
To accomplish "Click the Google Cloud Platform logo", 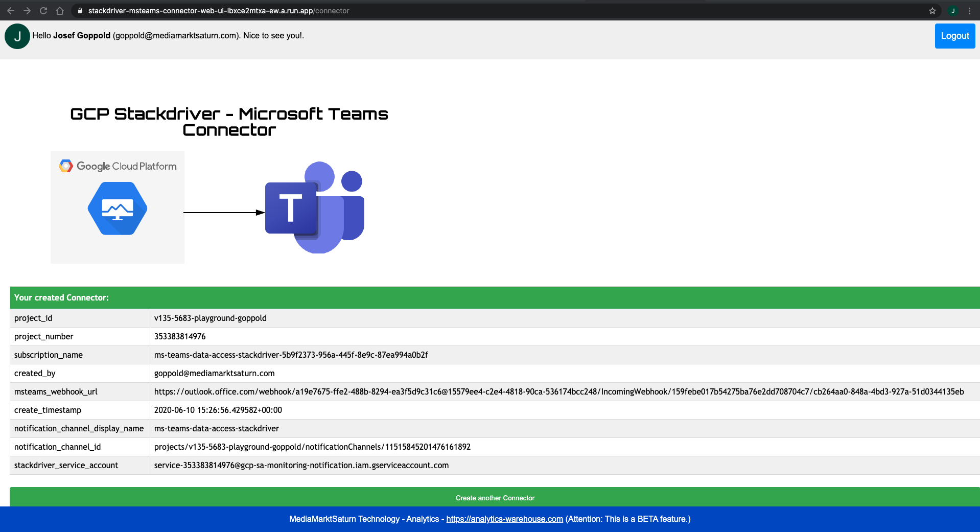I will pos(118,166).
